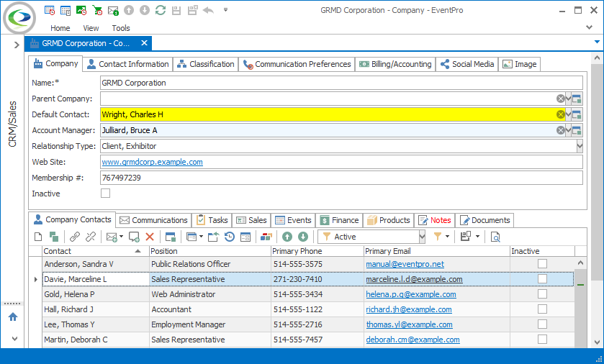The image size is (604, 364).
Task: Toggle Inactive checkbox for Lee, Thomas Y
Action: pyautogui.click(x=542, y=324)
